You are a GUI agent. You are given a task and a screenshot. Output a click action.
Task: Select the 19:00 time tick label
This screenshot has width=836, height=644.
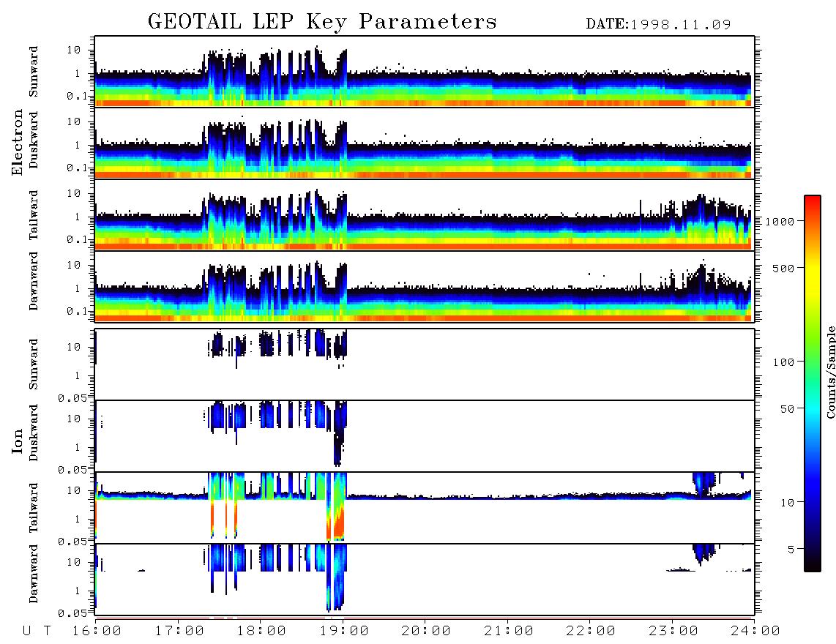coord(344,631)
